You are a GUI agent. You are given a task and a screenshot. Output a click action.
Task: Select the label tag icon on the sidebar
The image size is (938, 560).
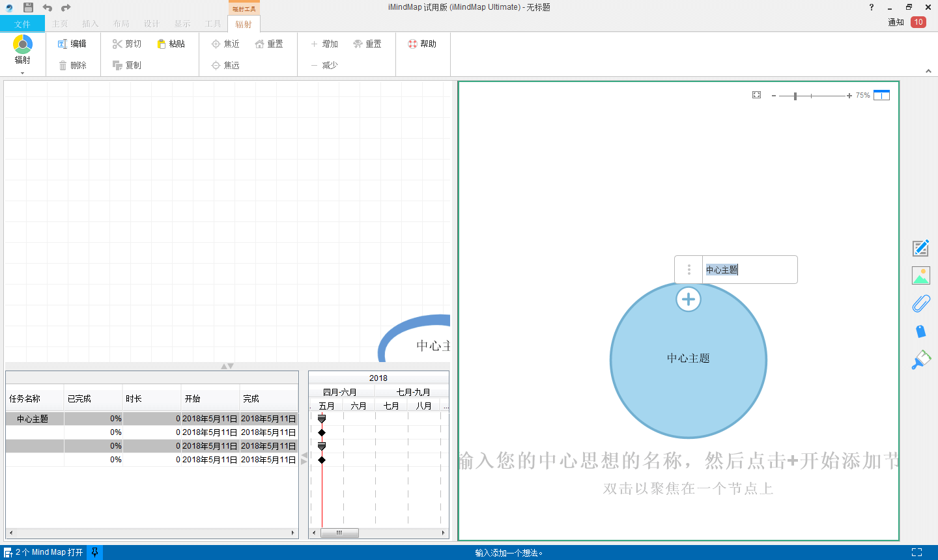920,331
